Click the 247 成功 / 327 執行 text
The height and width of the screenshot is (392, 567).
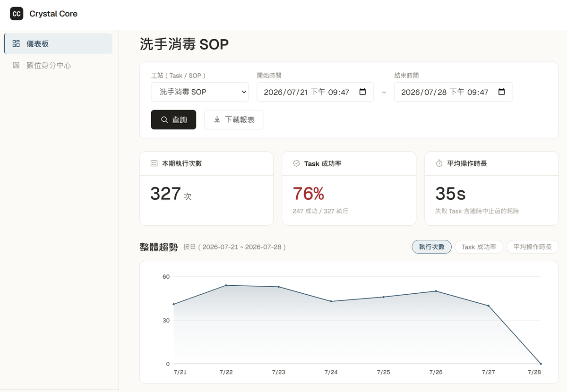320,211
